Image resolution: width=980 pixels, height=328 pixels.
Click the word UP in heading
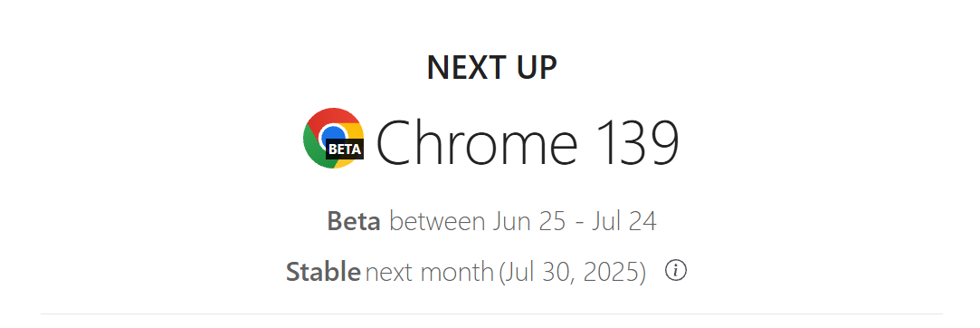[x=538, y=67]
